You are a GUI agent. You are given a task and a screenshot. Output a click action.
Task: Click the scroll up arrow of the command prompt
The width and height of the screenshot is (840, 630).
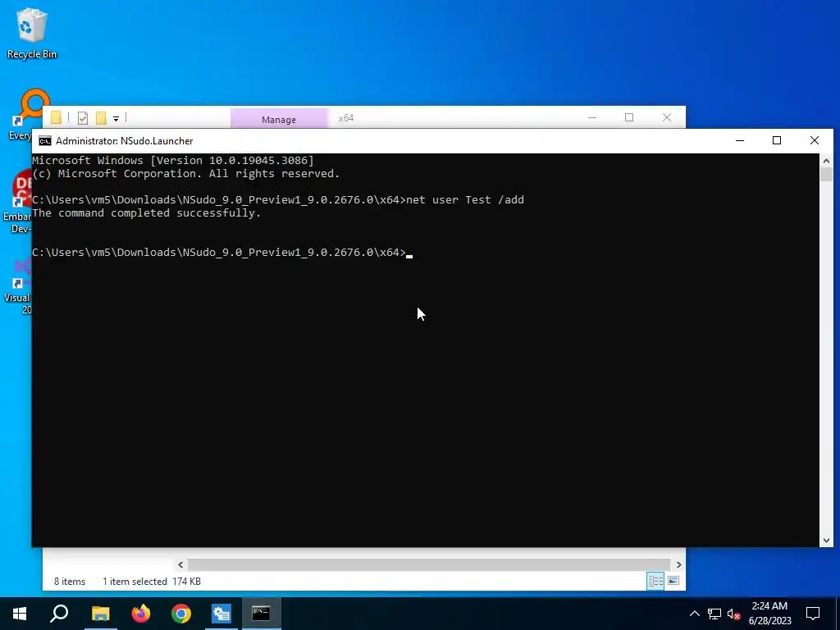pos(826,161)
